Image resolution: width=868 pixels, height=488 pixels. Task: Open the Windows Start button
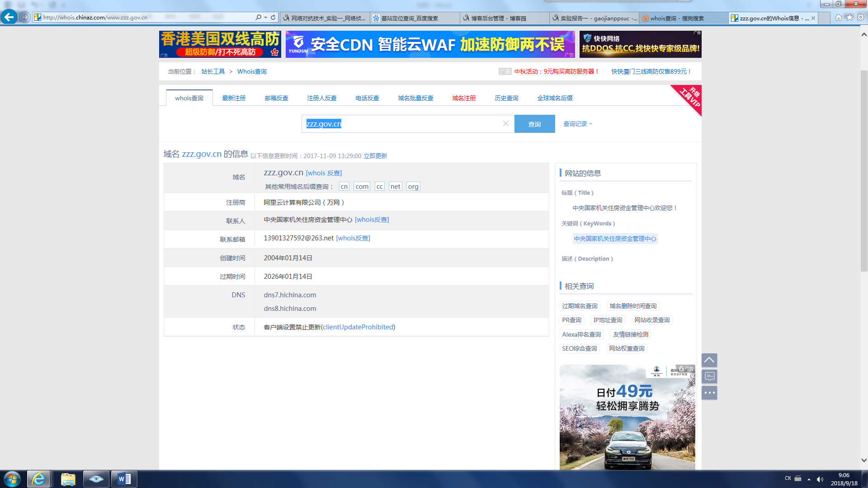tap(12, 479)
